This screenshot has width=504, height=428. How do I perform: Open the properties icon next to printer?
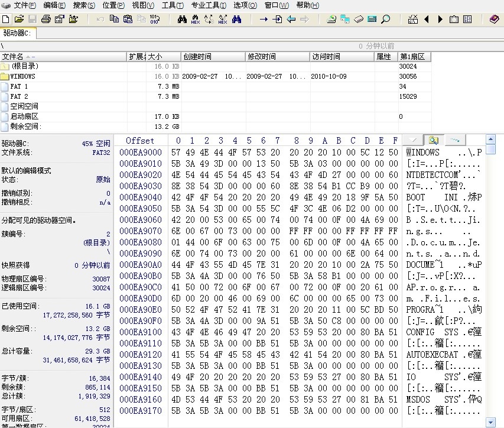coord(60,20)
